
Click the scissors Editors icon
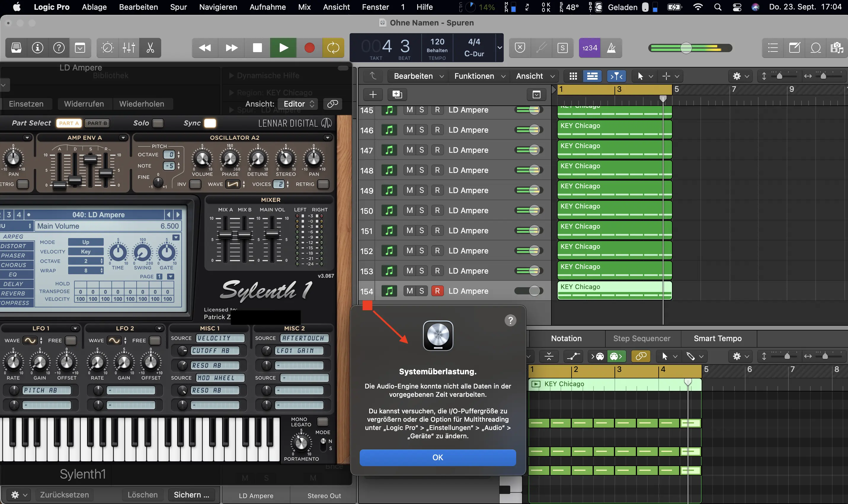pyautogui.click(x=150, y=48)
